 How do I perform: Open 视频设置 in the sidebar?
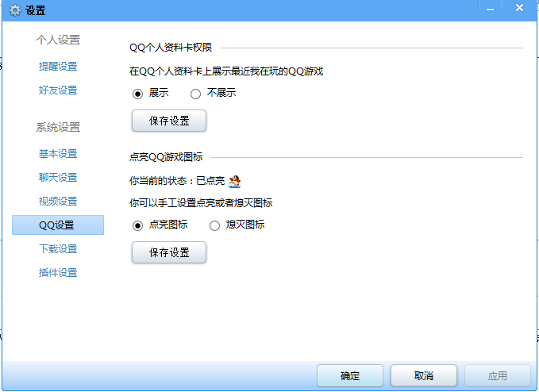[58, 201]
